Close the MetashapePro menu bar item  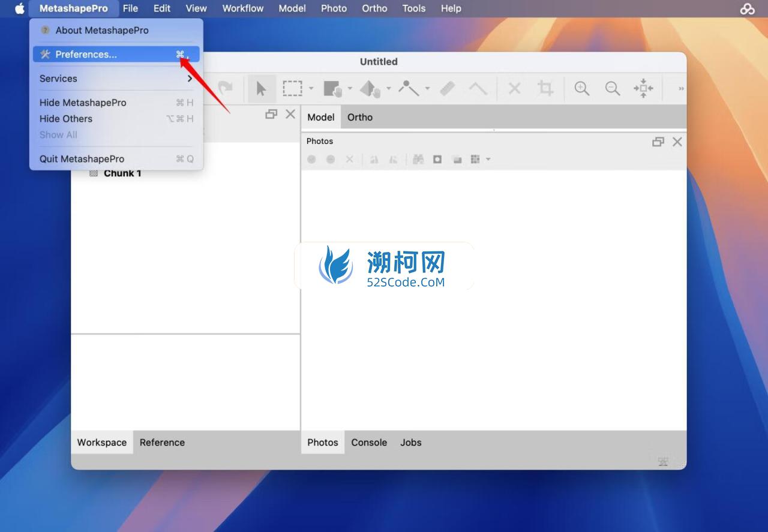[x=74, y=8]
